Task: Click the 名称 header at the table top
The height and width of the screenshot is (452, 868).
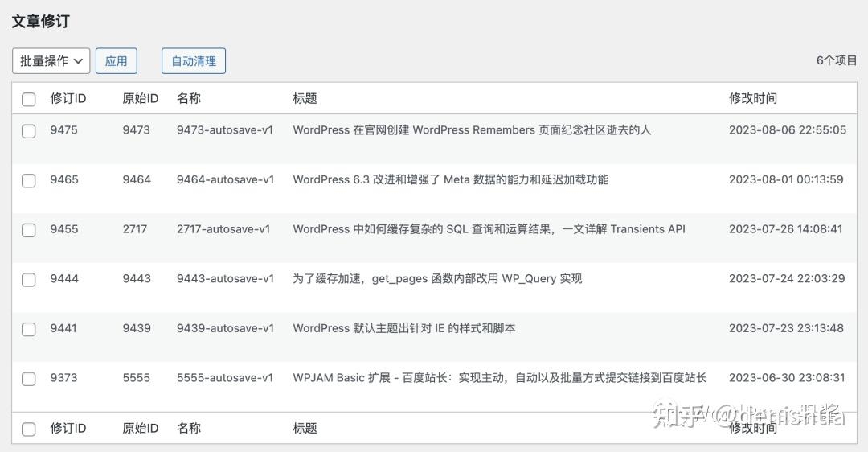Action: click(x=189, y=99)
